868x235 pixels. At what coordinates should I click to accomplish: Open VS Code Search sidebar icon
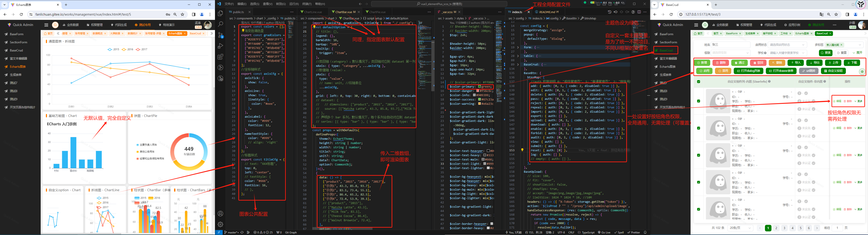pos(220,24)
